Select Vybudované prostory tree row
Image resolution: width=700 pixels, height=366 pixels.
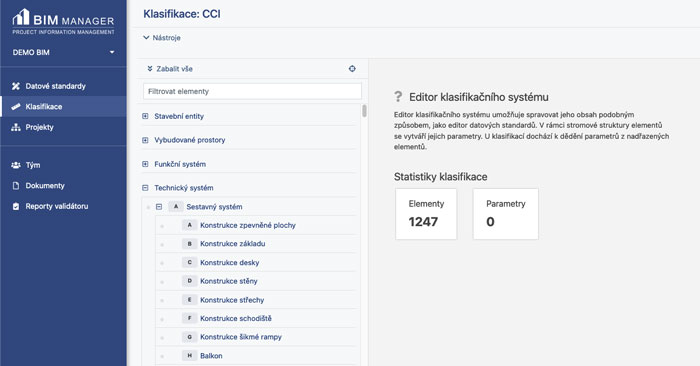tap(249, 140)
